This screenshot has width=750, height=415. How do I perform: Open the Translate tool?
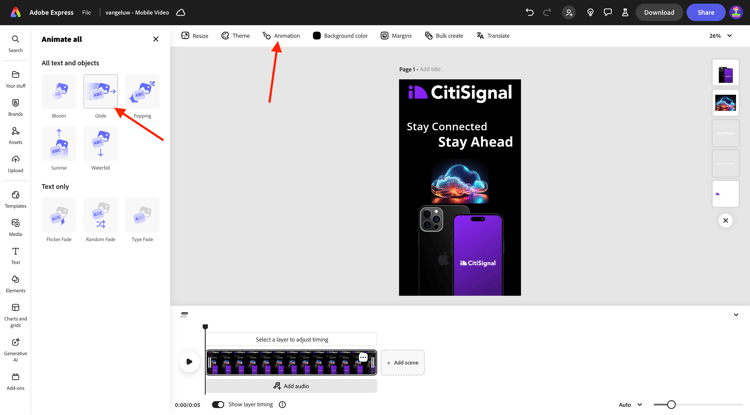pyautogui.click(x=493, y=35)
